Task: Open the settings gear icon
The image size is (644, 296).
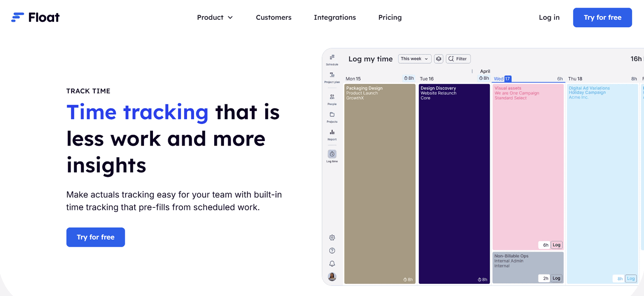Action: (332, 237)
